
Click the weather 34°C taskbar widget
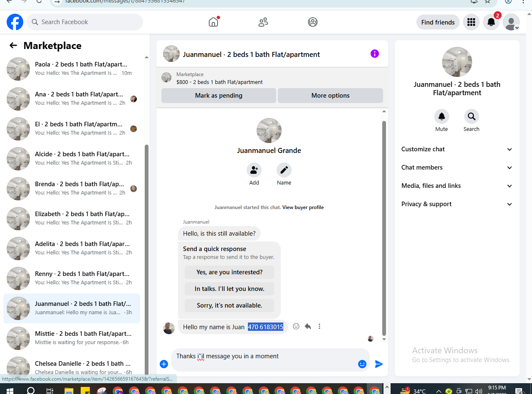(x=413, y=391)
